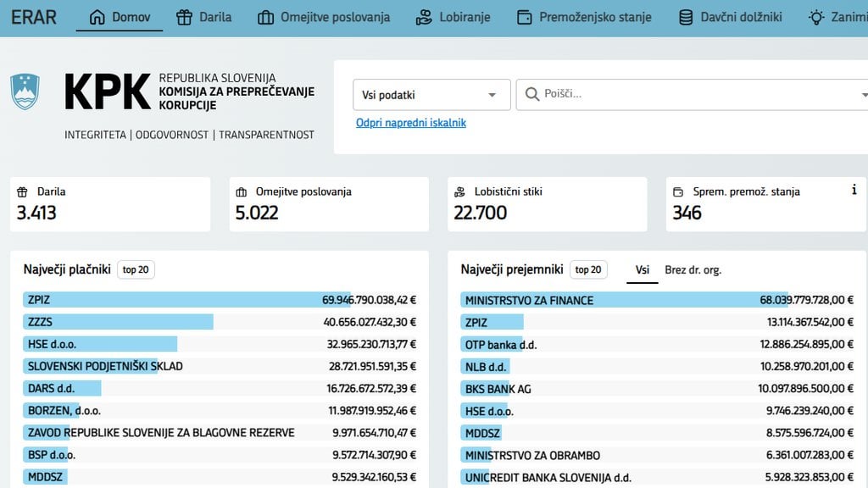
Task: Click the amount 40.656.027.432,30 €
Action: (x=370, y=322)
